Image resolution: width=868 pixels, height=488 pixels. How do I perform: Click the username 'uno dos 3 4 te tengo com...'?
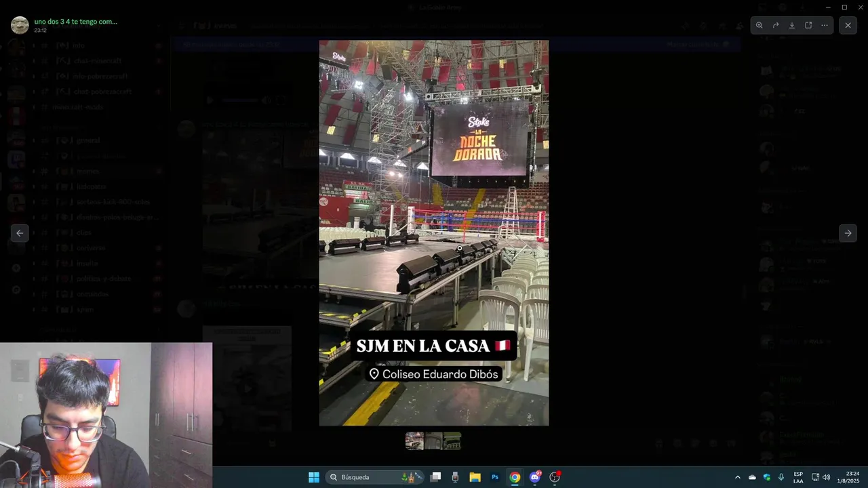pos(75,21)
